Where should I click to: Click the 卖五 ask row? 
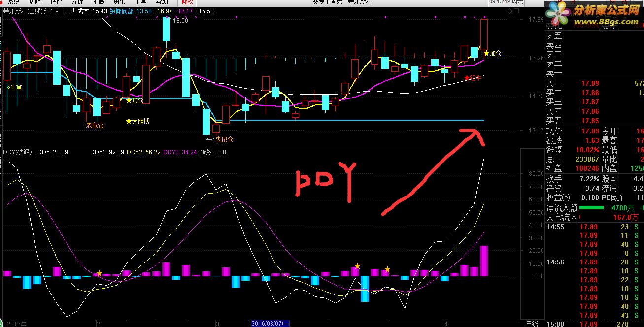coord(594,35)
